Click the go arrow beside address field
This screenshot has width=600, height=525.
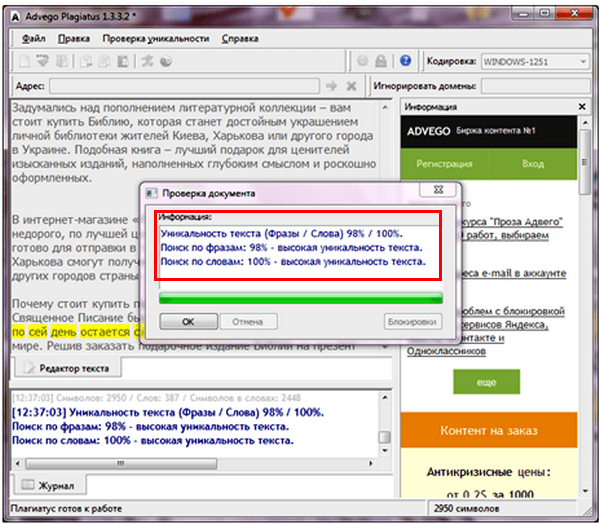[331, 86]
